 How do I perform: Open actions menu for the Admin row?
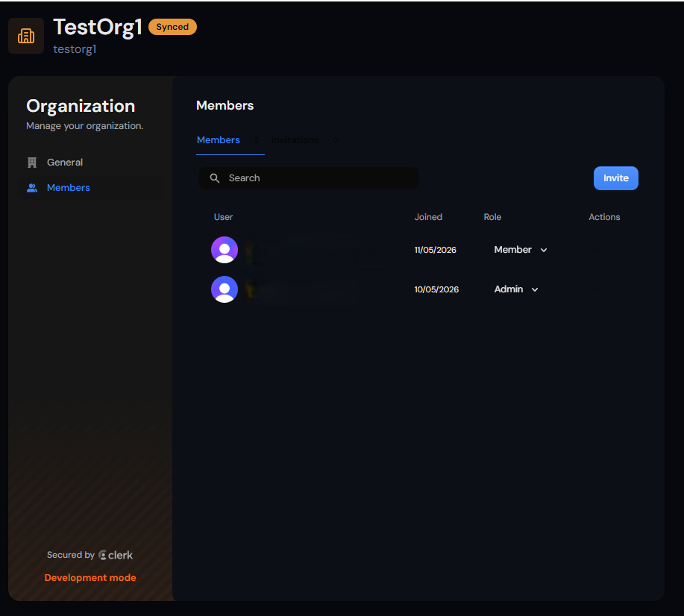tap(597, 289)
